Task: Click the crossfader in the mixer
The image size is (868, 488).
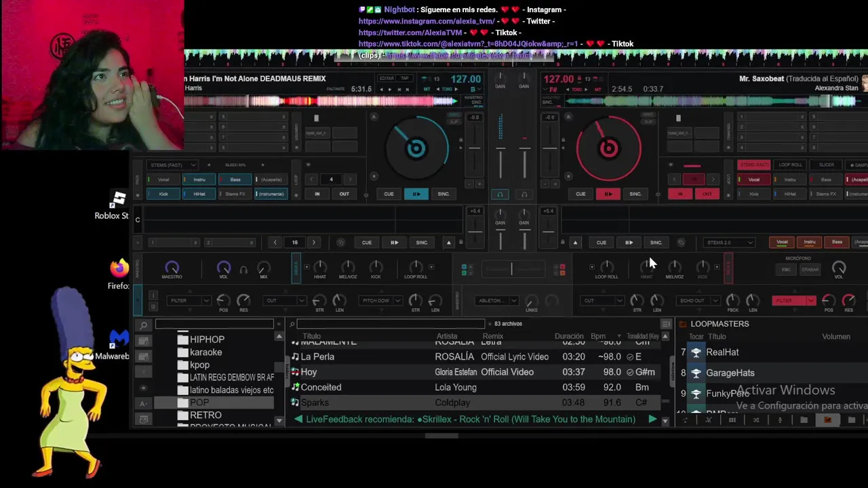Action: click(x=512, y=269)
